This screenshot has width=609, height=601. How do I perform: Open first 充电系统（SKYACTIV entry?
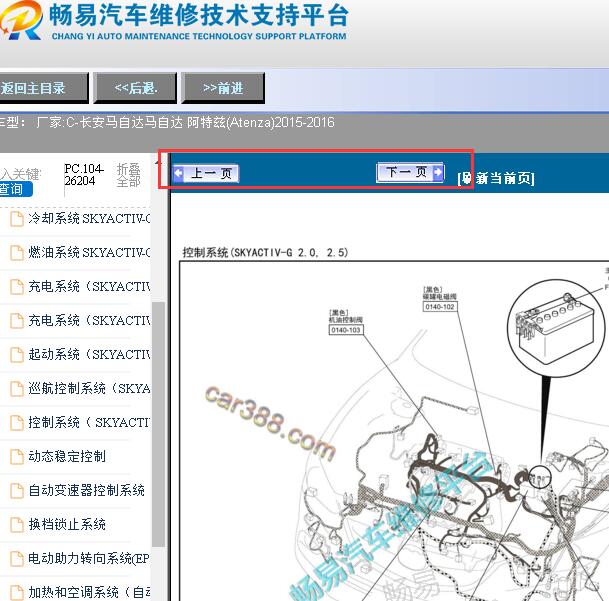point(89,287)
